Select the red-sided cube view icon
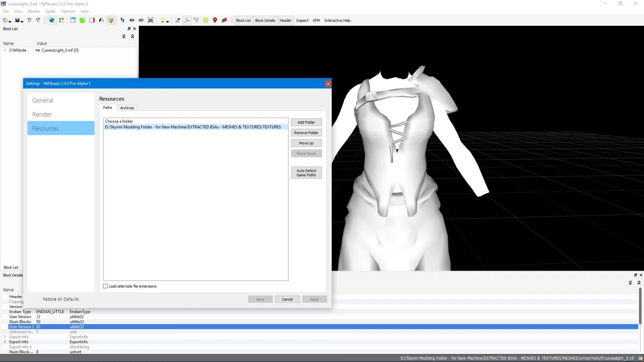 (x=92, y=20)
